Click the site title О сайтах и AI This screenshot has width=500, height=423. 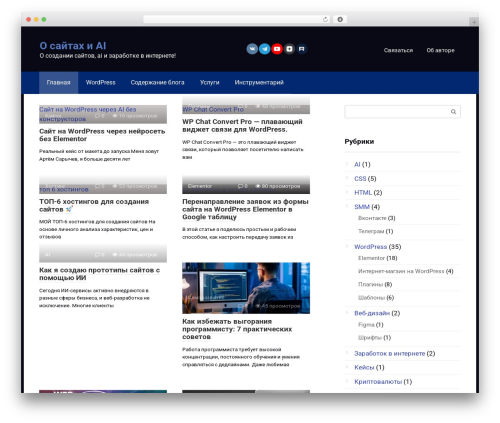pyautogui.click(x=73, y=46)
